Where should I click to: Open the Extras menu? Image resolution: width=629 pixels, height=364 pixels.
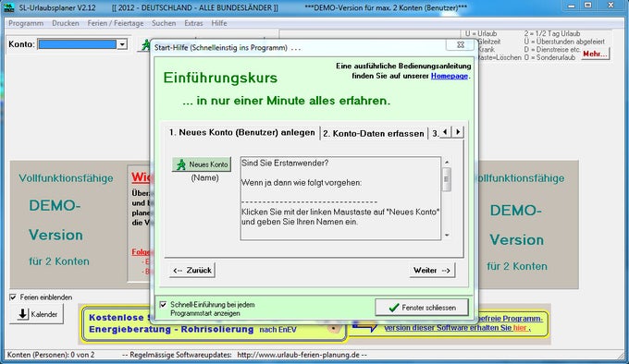(x=193, y=23)
